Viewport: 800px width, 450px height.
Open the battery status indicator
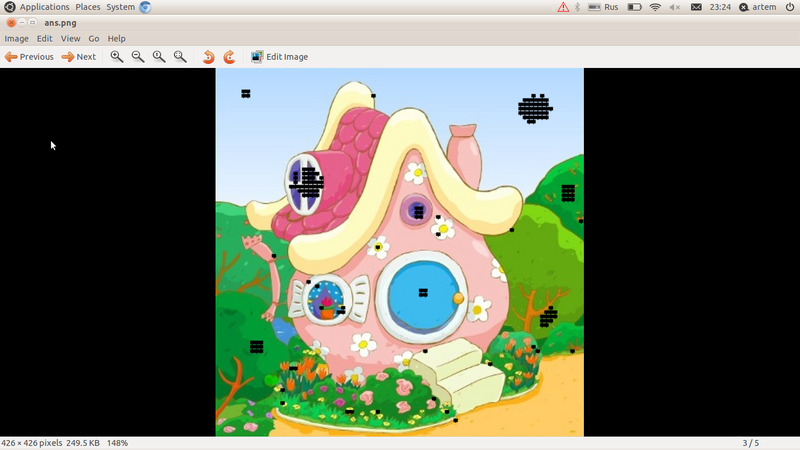[634, 7]
